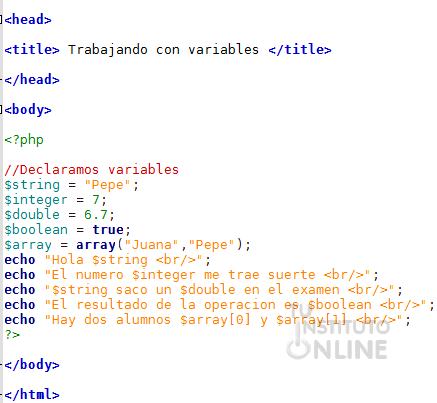The width and height of the screenshot is (437, 403).
Task: Place cursor in the opening title tag
Action: pos(32,50)
